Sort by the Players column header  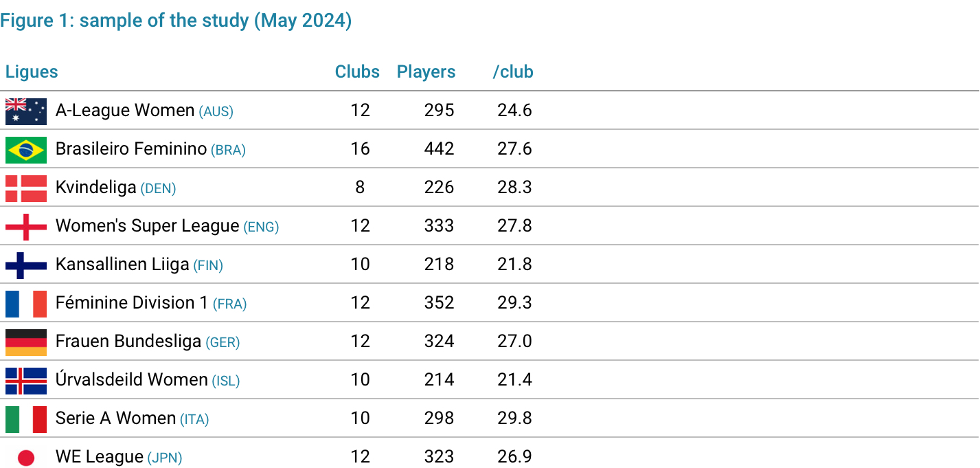[426, 72]
